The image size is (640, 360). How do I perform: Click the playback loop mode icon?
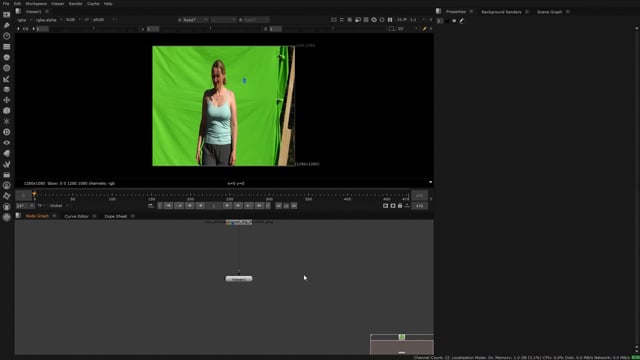[x=151, y=206]
